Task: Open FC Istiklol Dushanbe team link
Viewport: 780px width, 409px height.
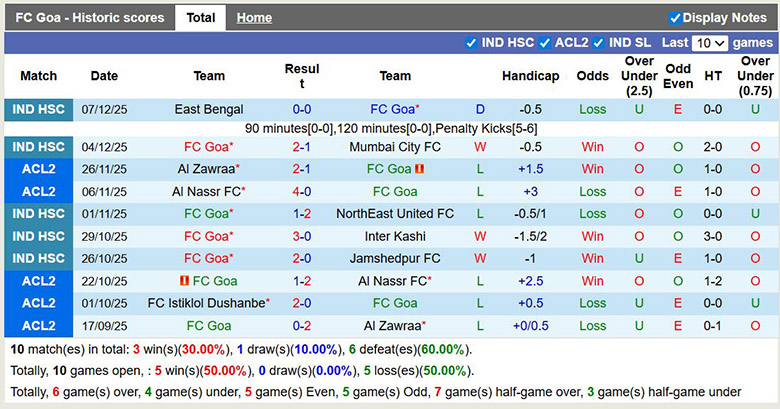Action: tap(206, 303)
